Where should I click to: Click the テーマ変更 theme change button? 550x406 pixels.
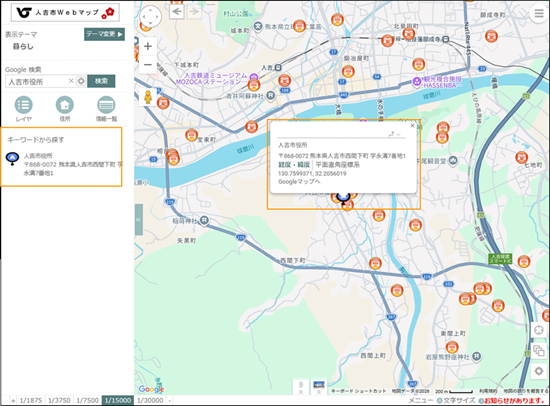(105, 34)
